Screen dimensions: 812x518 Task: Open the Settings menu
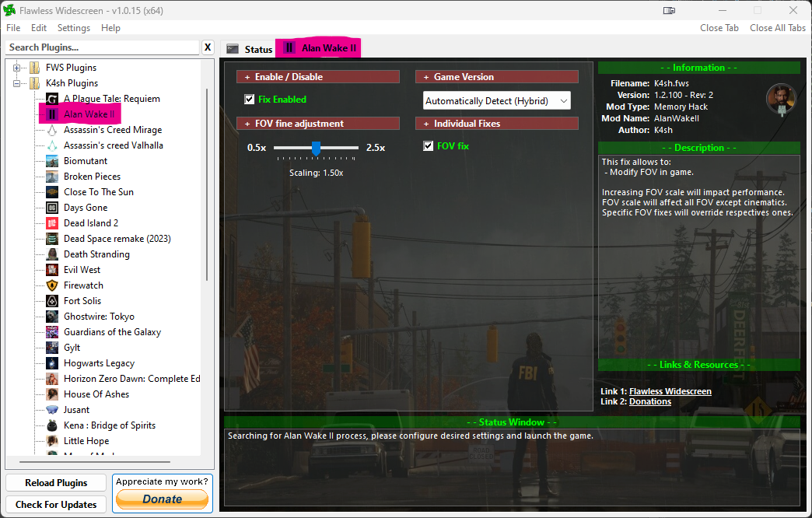(x=74, y=28)
